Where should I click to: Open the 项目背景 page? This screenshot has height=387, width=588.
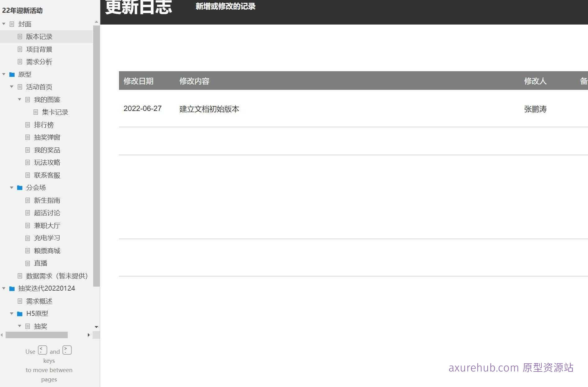(x=39, y=49)
